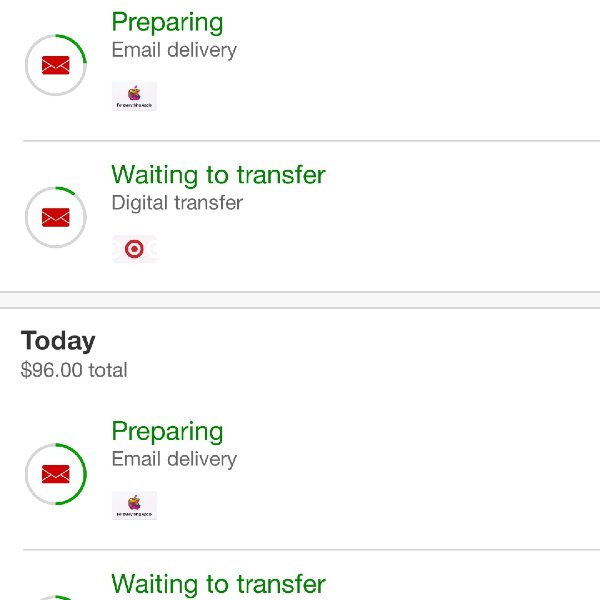Open the Apple gift card thumbnail under Today's order
This screenshot has width=600, height=600.
(x=134, y=505)
